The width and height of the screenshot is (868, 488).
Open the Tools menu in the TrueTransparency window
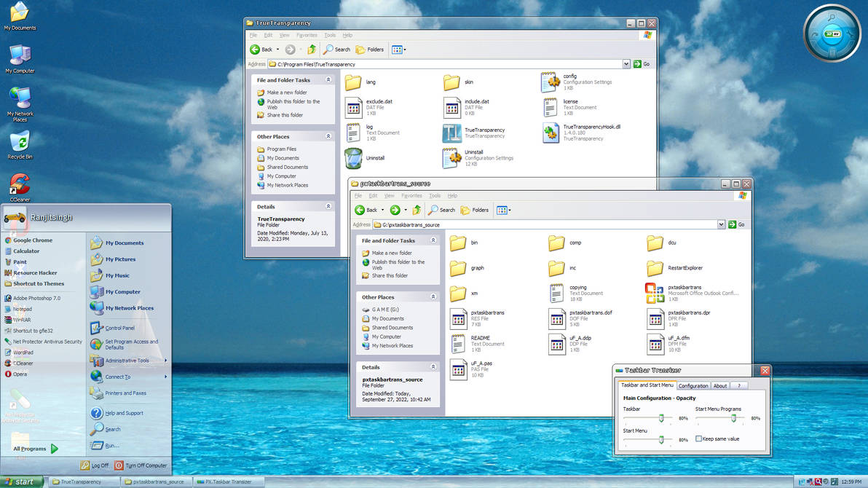329,34
